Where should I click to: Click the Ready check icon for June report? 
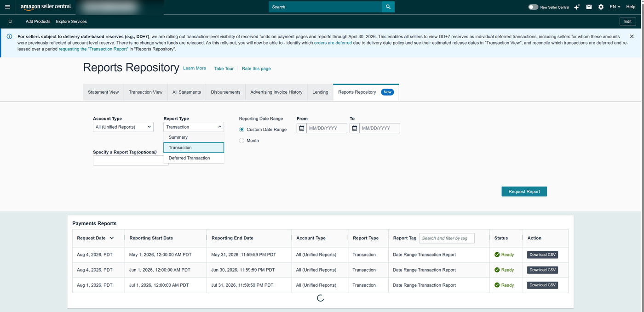[497, 270]
